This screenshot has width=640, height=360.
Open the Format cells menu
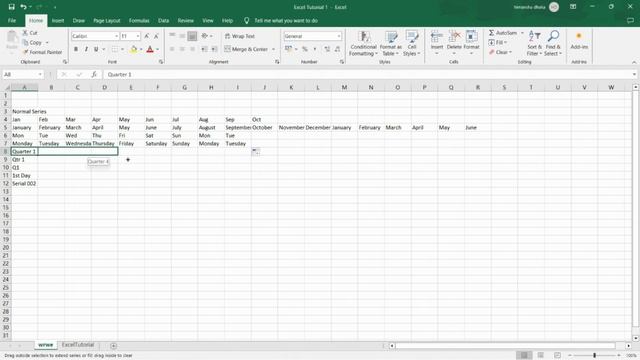[471, 43]
